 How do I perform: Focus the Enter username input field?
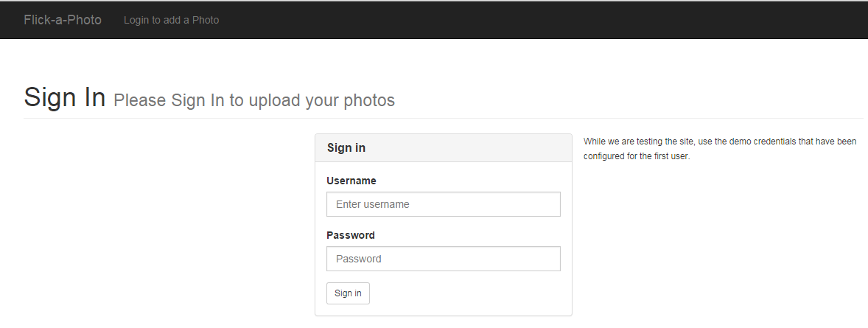tap(443, 204)
